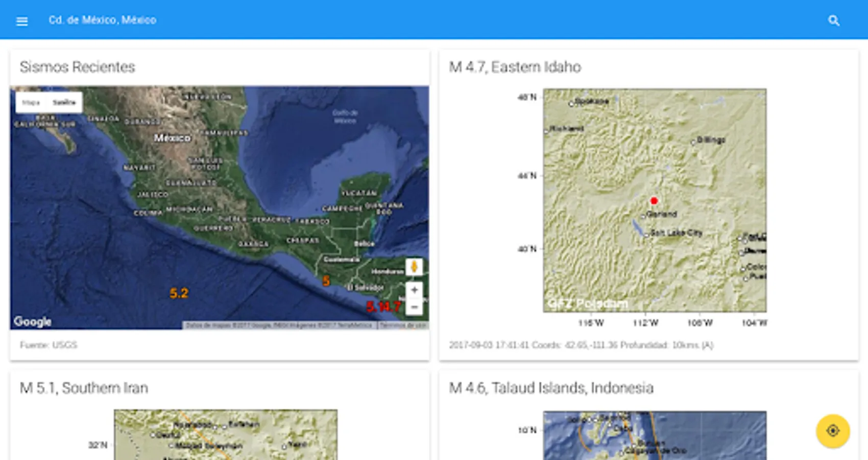Click the Fuente: USGS source text
Screen dimensions: 868x460
49,345
